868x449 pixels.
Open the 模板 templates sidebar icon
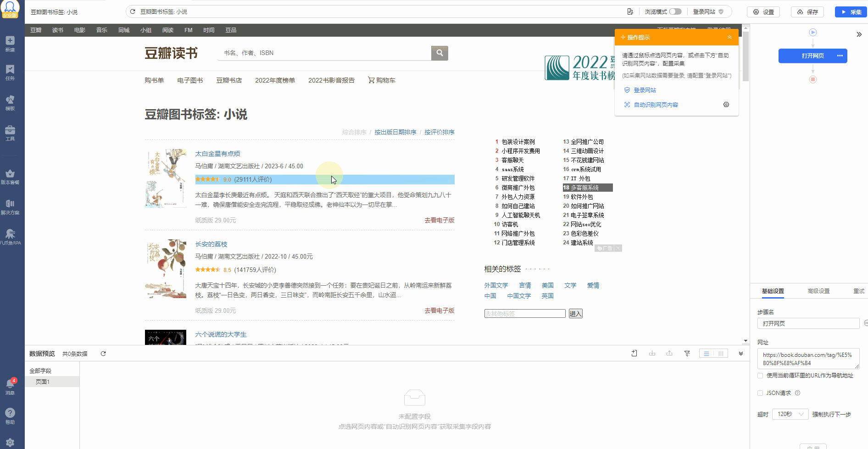(x=10, y=103)
